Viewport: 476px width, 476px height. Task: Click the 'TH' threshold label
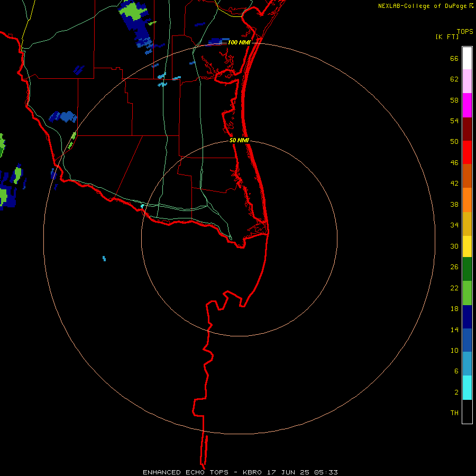click(454, 413)
